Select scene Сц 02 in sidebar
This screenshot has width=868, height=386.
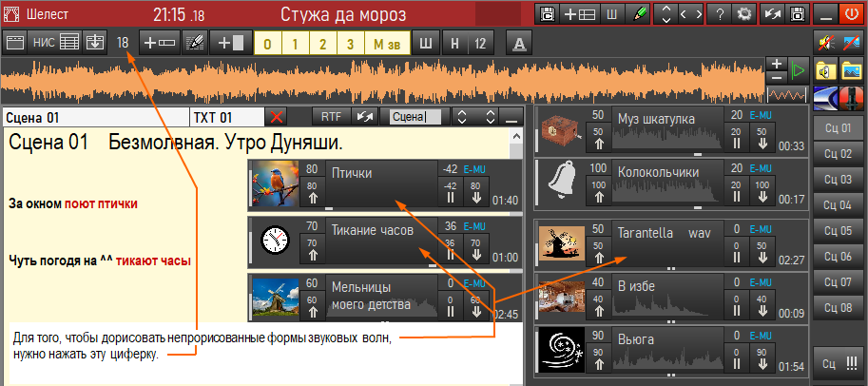[838, 154]
